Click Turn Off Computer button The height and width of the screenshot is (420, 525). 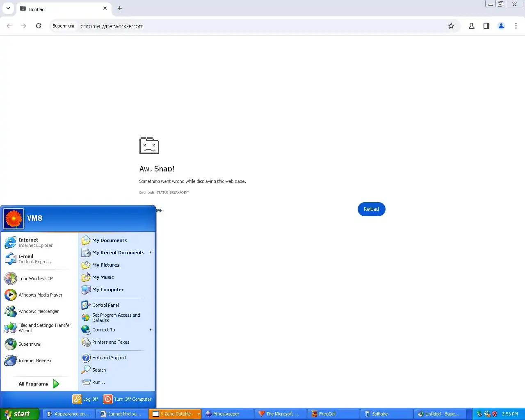127,399
